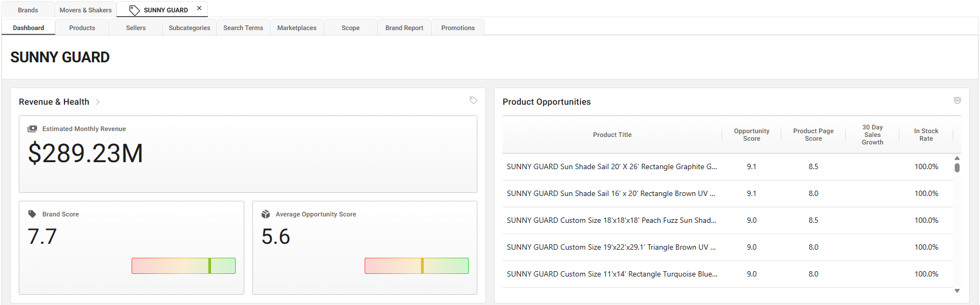The height and width of the screenshot is (305, 980).
Task: Click the money icon beside Estimated Monthly Revenue
Action: pos(32,129)
